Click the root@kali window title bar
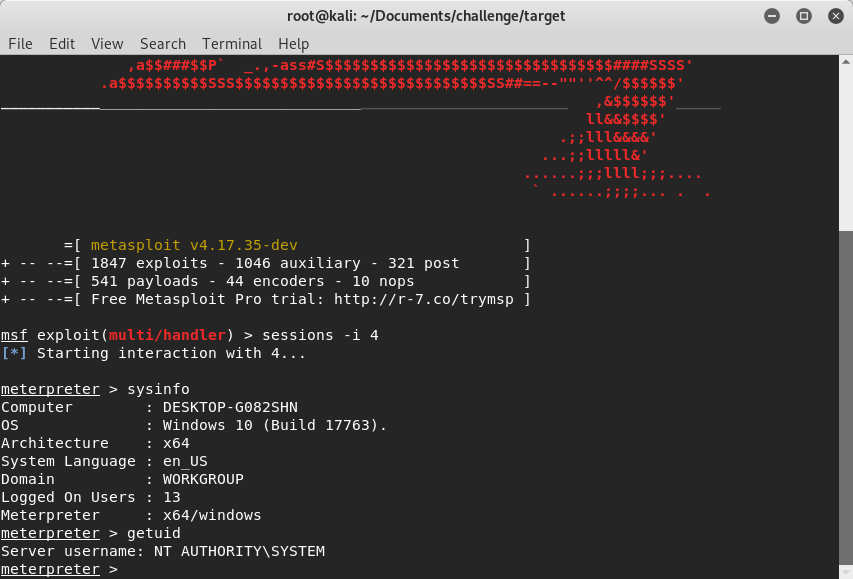This screenshot has width=853, height=579. coord(426,17)
